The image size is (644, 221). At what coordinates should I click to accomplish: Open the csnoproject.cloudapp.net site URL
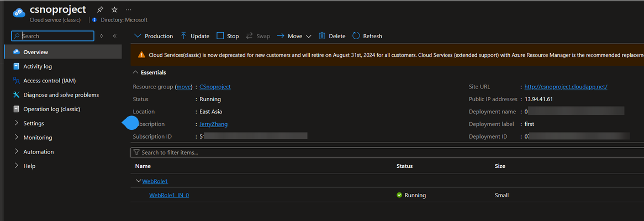[566, 87]
